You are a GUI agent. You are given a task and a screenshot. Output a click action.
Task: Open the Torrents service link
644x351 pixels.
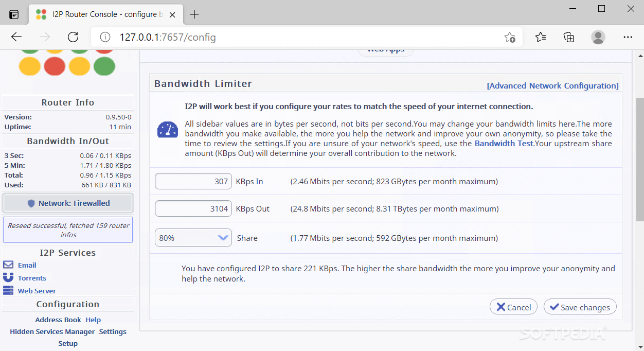tap(32, 278)
